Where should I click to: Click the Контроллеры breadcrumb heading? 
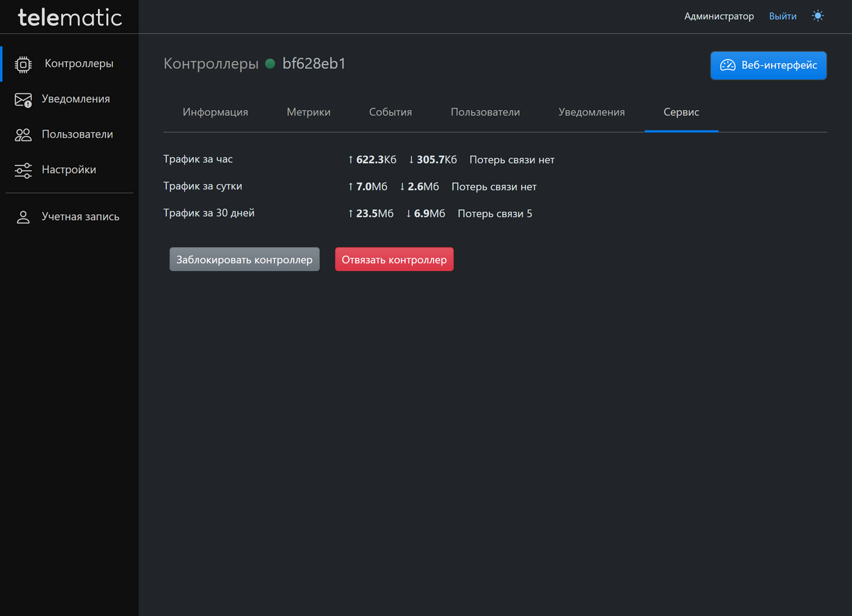[211, 64]
